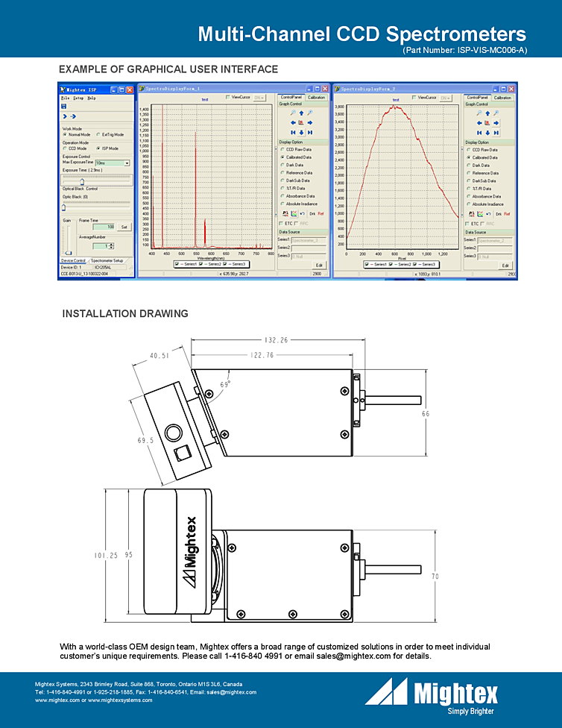562x728 pixels.
Task: Click the undo arrow icon in SpectroDisplayForm_2
Action: point(489,214)
